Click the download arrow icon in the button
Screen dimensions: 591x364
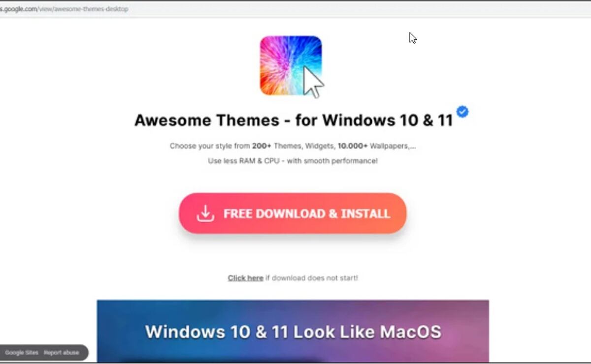click(205, 213)
